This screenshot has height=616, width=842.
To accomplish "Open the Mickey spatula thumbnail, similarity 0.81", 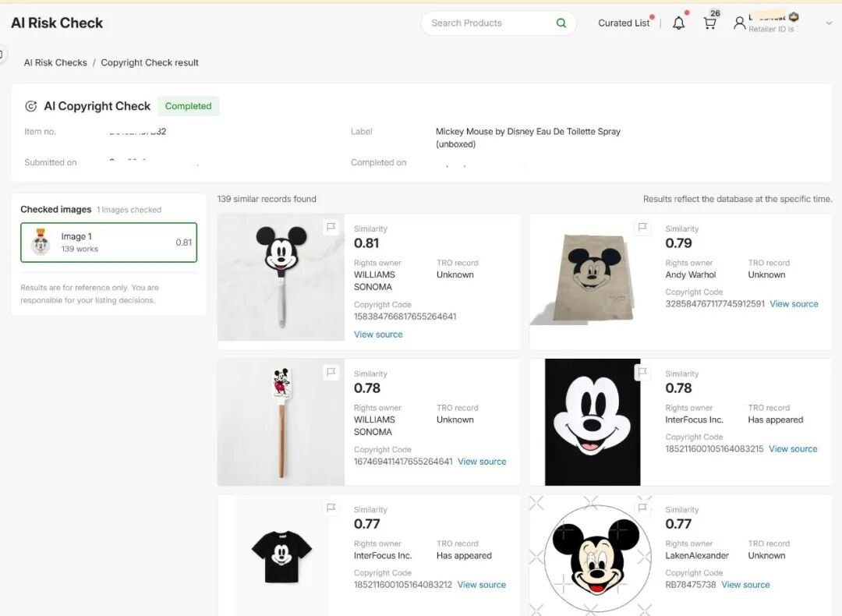I will pyautogui.click(x=281, y=277).
